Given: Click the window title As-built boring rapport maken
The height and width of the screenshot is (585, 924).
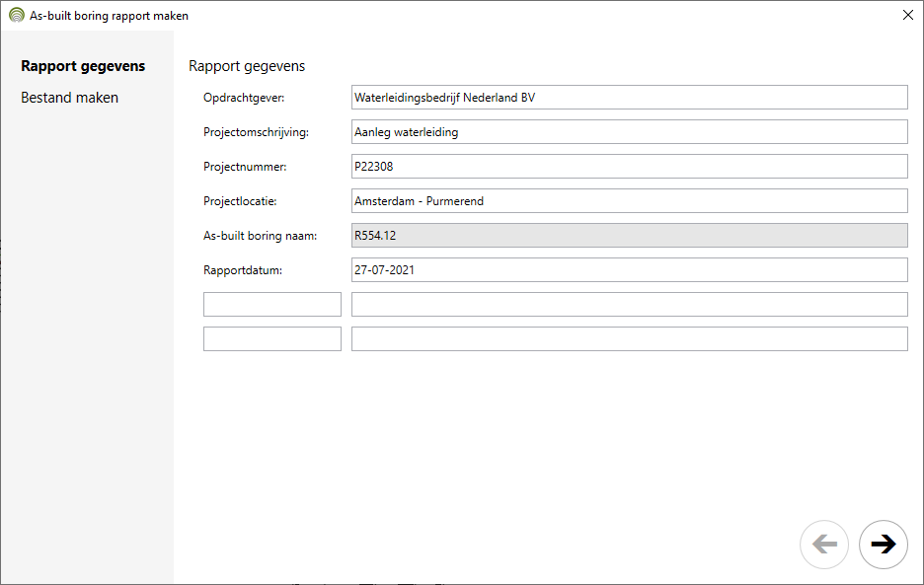Looking at the screenshot, I should coord(109,16).
